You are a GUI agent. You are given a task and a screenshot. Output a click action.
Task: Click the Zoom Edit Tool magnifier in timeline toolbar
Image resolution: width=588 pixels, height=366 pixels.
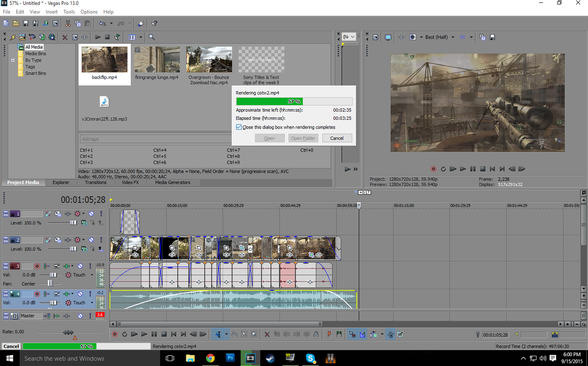pos(254,334)
